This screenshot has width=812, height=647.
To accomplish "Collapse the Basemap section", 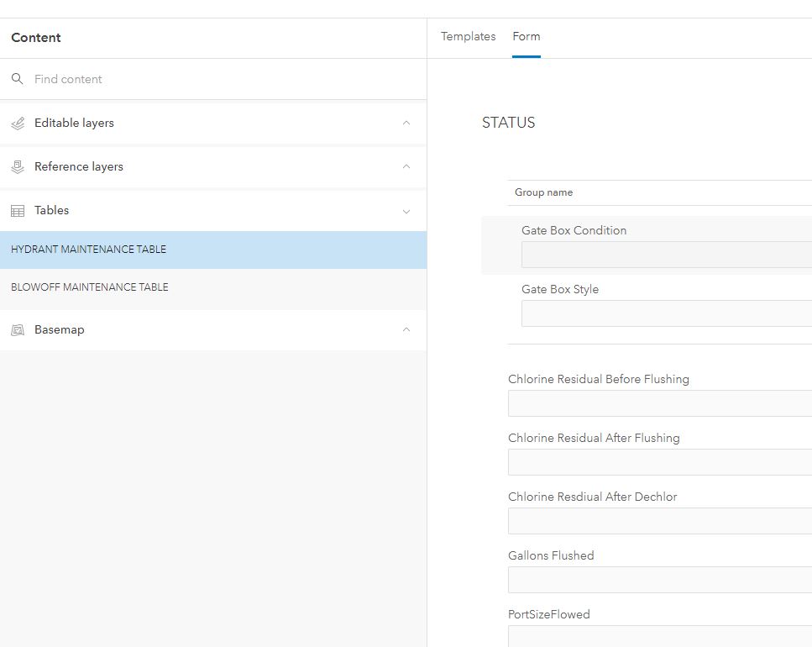I will tap(406, 329).
